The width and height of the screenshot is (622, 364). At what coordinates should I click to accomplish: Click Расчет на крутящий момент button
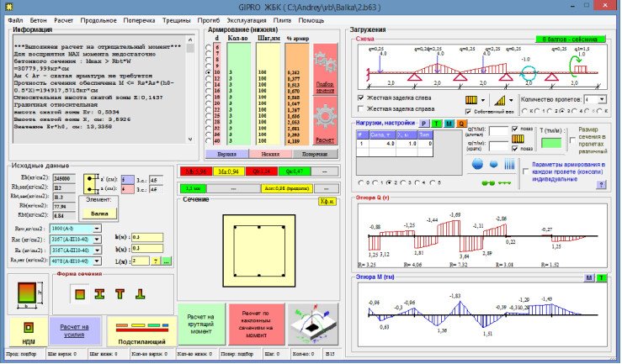coord(201,324)
